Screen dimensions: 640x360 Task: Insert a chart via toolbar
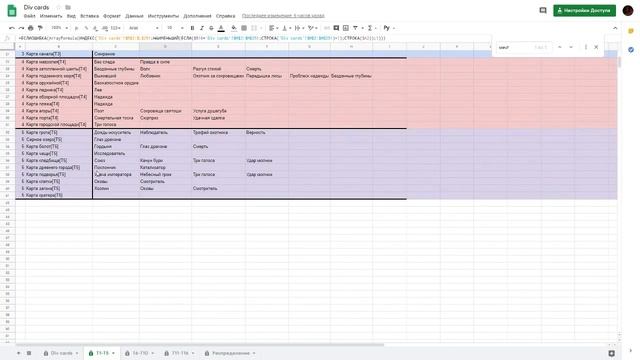click(346, 28)
